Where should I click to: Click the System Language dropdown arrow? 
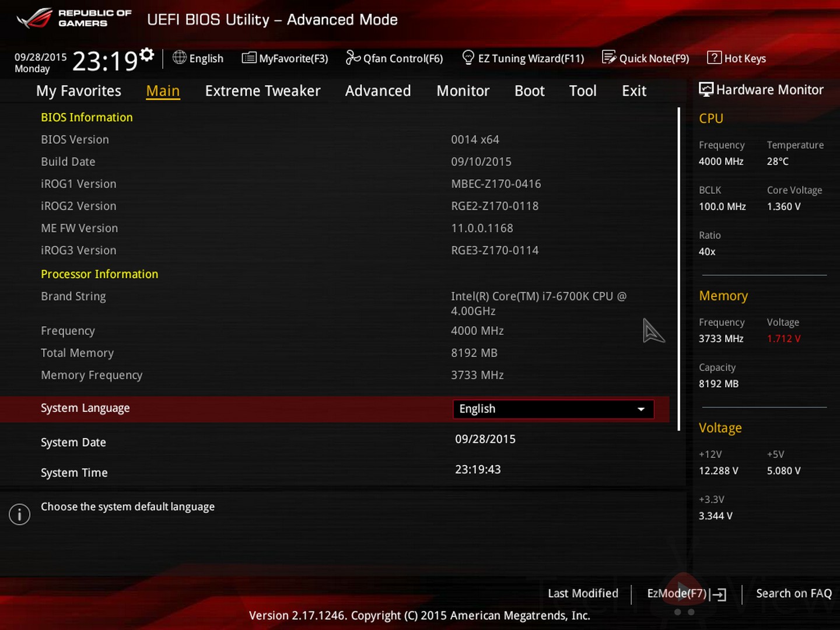pos(641,409)
